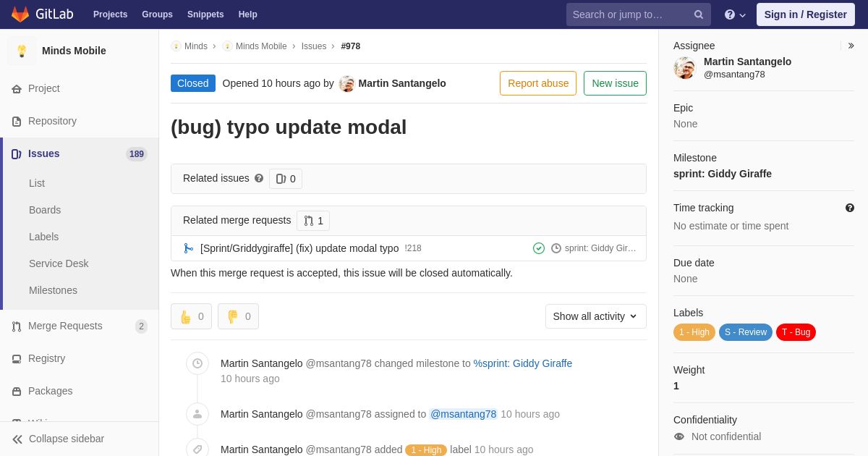Open the help question mark menu

click(735, 14)
